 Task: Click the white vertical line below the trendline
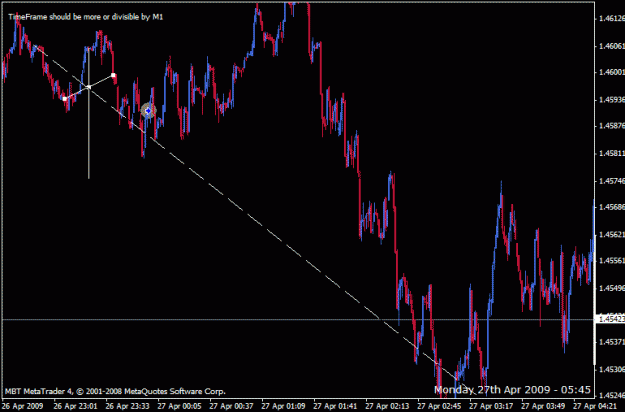(89, 135)
